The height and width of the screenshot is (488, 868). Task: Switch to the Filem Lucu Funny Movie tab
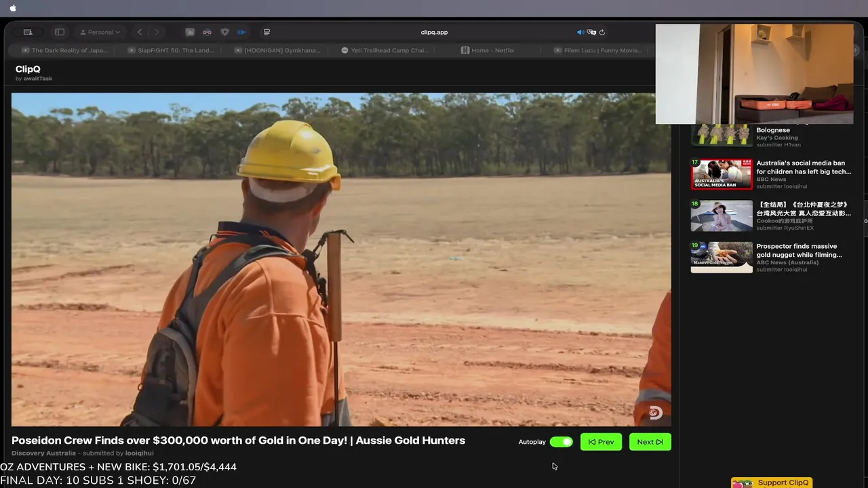click(x=597, y=50)
